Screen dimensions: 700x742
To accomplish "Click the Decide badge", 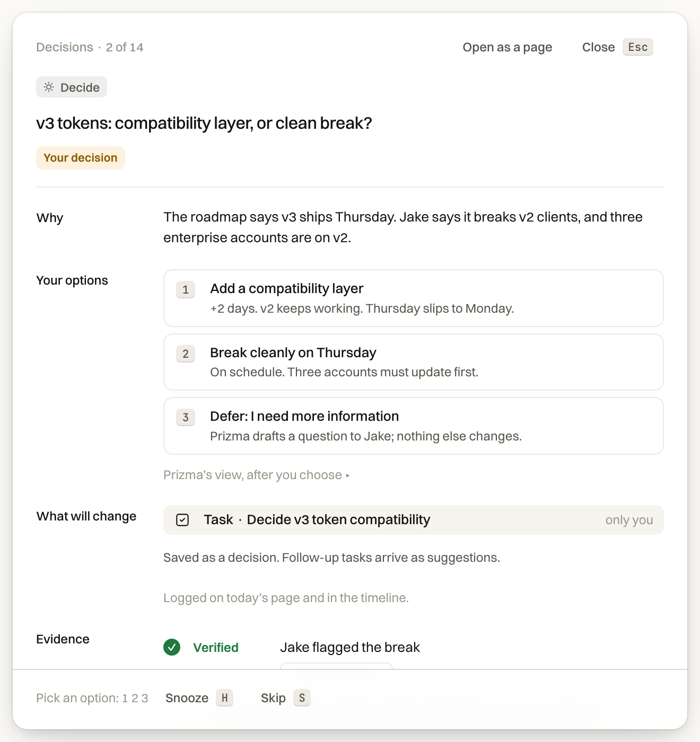I will 72,87.
